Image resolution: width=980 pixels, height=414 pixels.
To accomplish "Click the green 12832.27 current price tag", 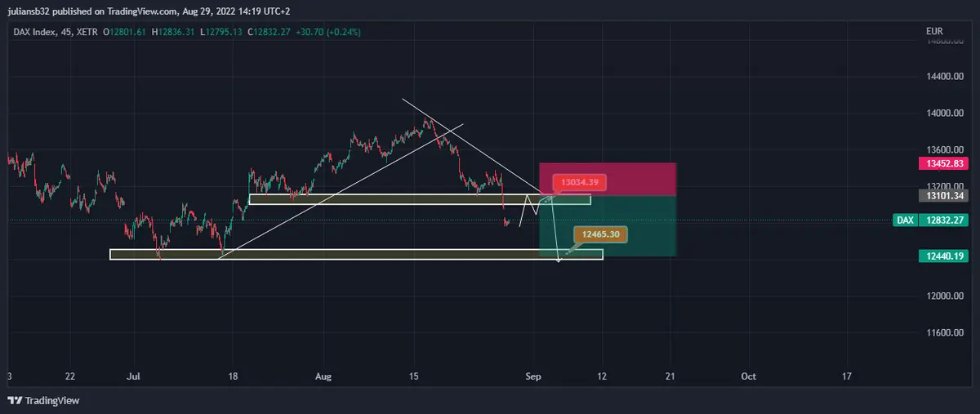I will point(945,220).
